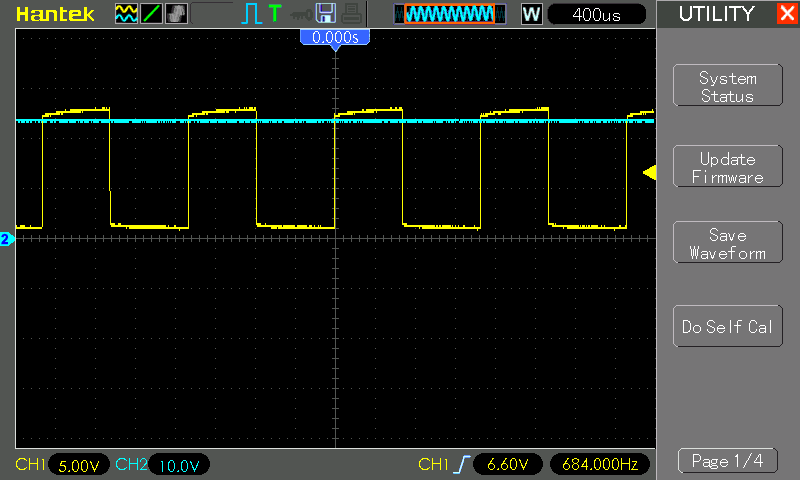Image resolution: width=800 pixels, height=480 pixels.
Task: Open System Status
Action: pyautogui.click(x=728, y=85)
